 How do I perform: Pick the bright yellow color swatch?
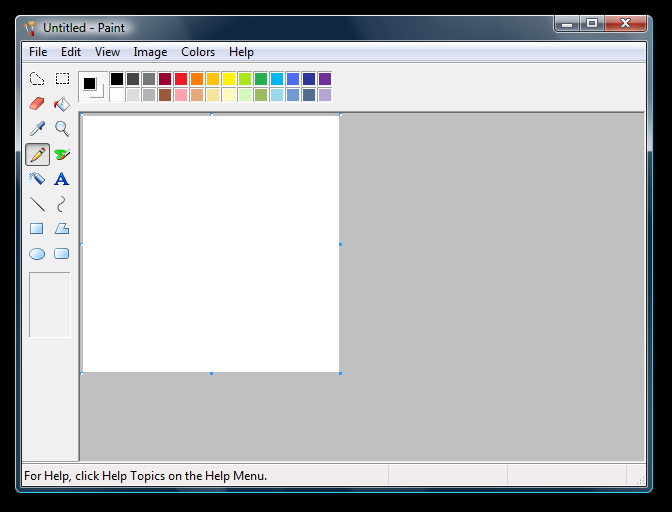pyautogui.click(x=229, y=79)
